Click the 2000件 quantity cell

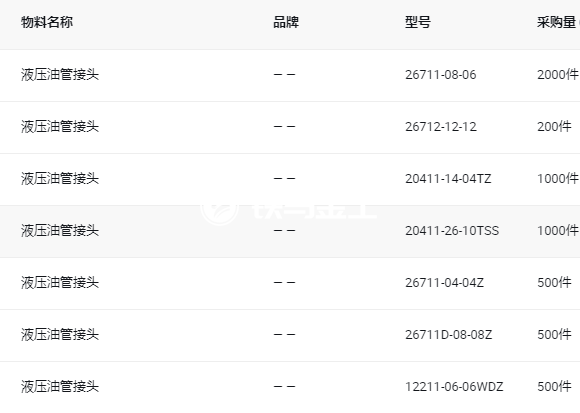(x=558, y=75)
